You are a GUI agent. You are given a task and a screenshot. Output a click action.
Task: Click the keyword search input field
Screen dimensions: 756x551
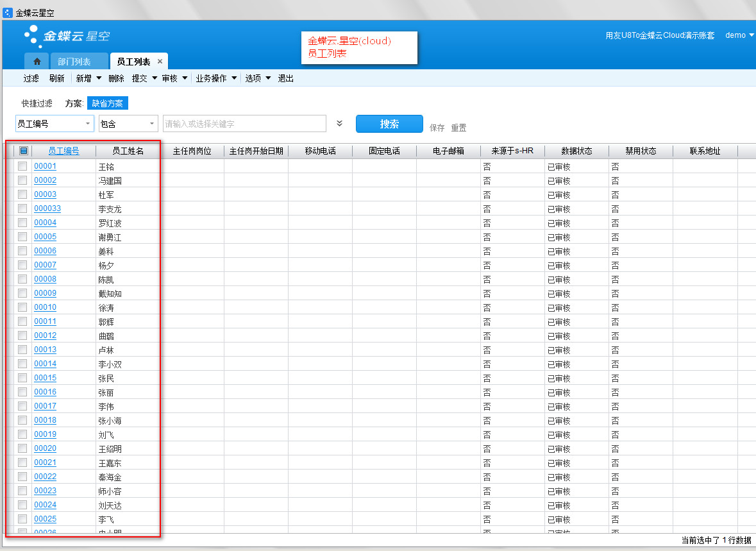tap(244, 124)
